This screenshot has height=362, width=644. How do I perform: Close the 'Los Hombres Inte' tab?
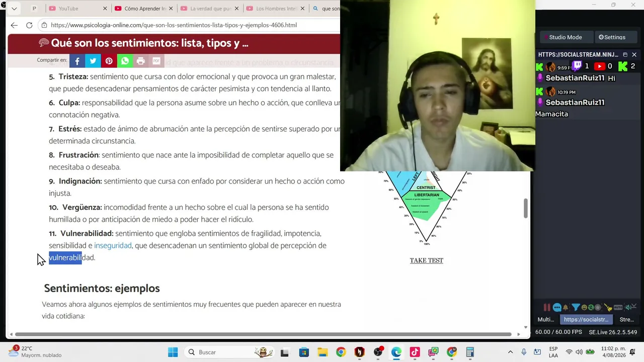[x=302, y=9]
